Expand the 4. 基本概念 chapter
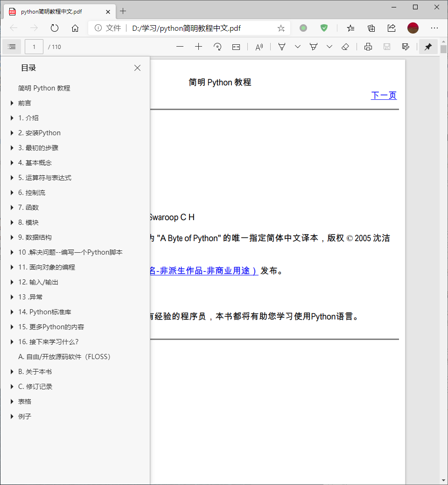Viewport: 448px width, 485px height. 12,163
